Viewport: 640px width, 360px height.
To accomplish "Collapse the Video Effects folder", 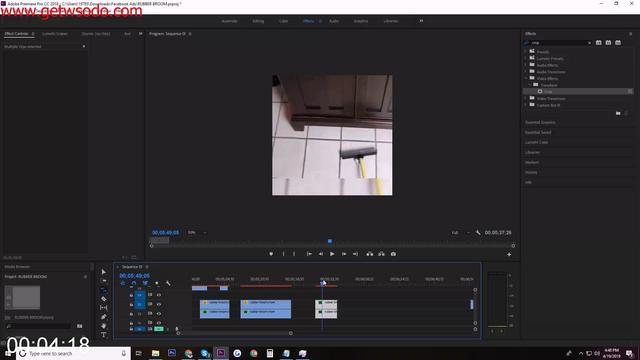I will point(526,78).
